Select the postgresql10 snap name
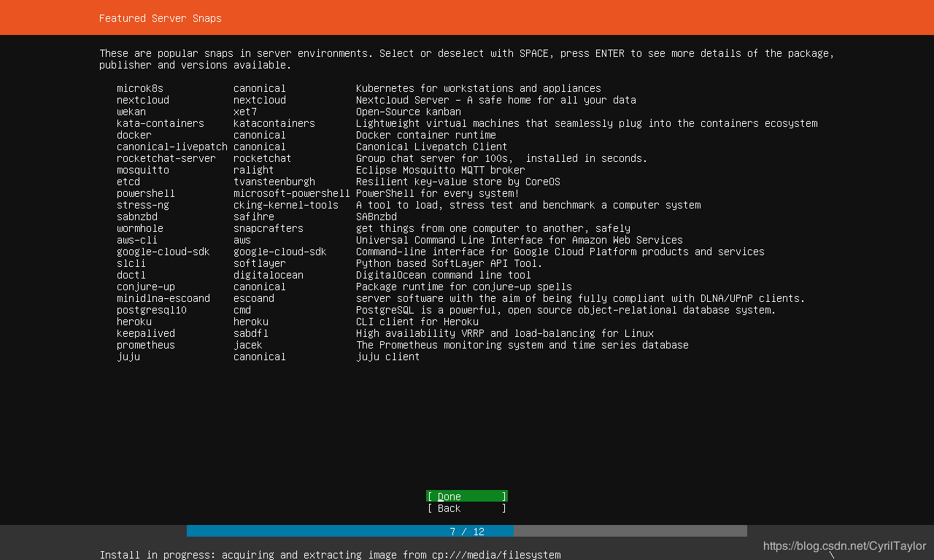The image size is (934, 560). point(152,310)
